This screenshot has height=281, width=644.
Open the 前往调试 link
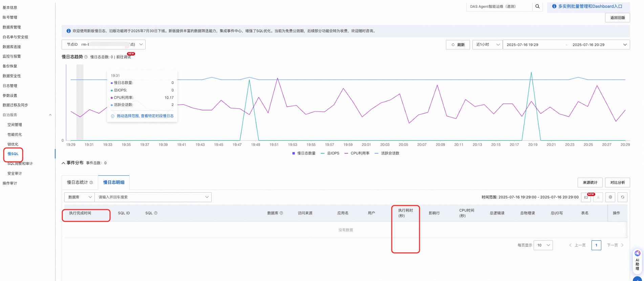(x=124, y=57)
